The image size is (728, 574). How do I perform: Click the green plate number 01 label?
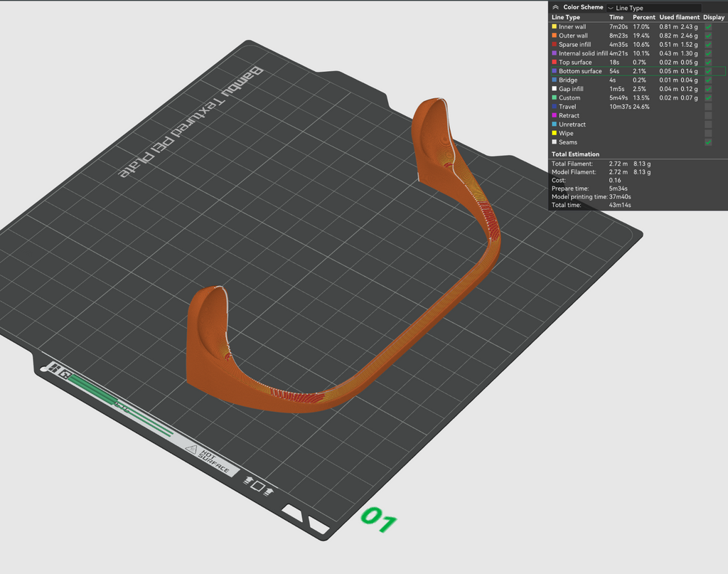click(379, 519)
